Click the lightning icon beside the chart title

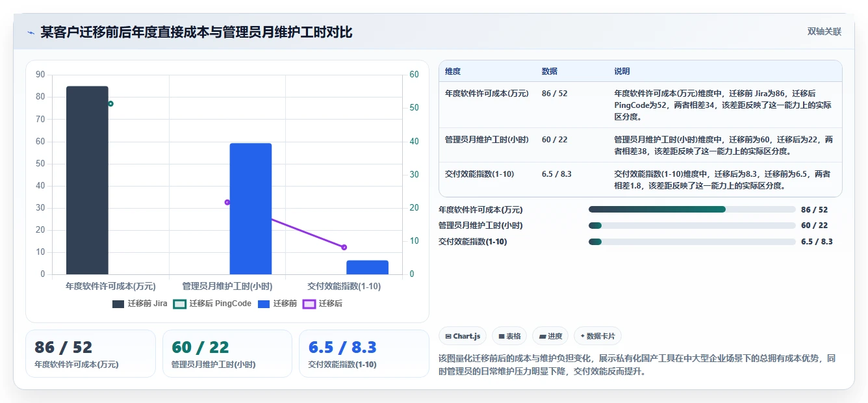[x=31, y=32]
